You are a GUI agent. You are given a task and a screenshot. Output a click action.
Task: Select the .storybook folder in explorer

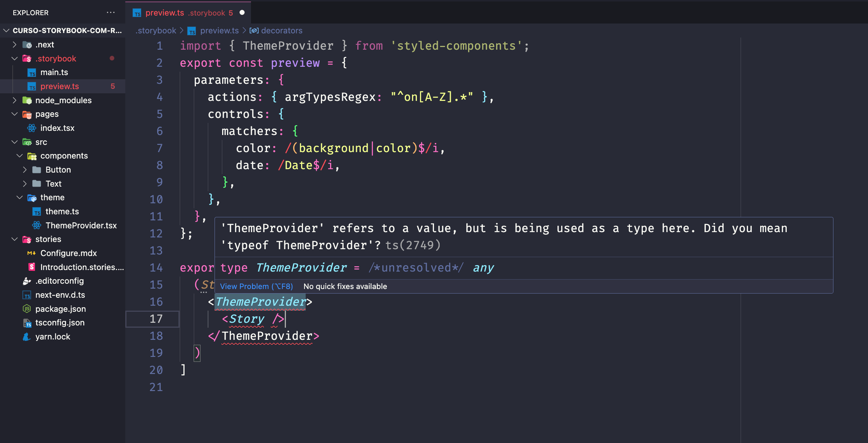[55, 58]
